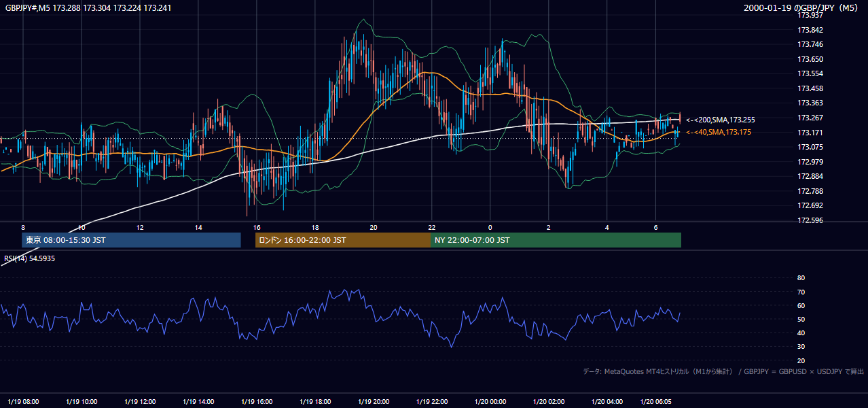This screenshot has width=868, height=408.
Task: Click bottom time label 1/19 14:00
Action: point(199,401)
